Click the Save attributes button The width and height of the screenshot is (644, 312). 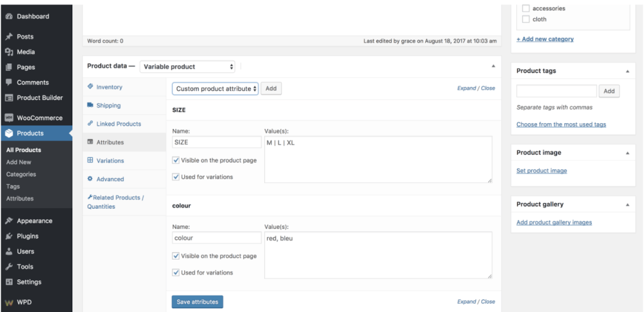point(197,302)
